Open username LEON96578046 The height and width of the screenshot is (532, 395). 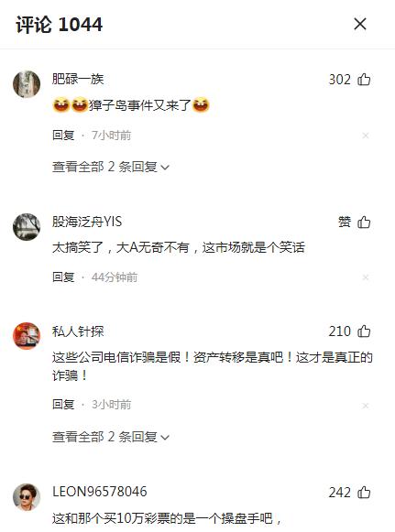coord(100,492)
